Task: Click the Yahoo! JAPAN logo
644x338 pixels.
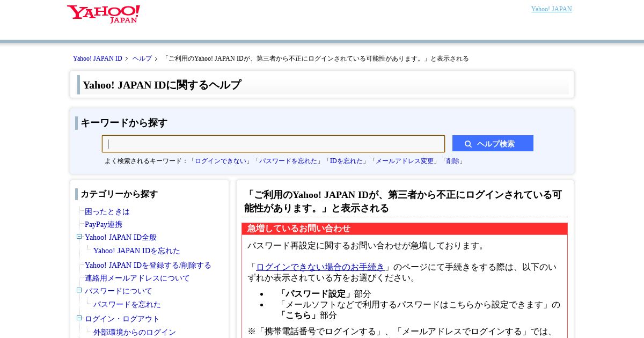Action: 104,14
